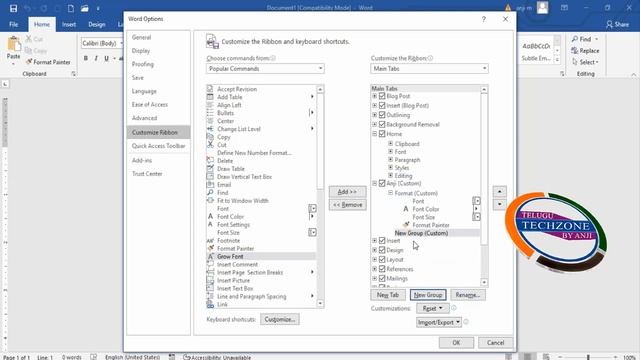Collapse the Format (Custom) group
640x360 pixels.
pos(391,193)
